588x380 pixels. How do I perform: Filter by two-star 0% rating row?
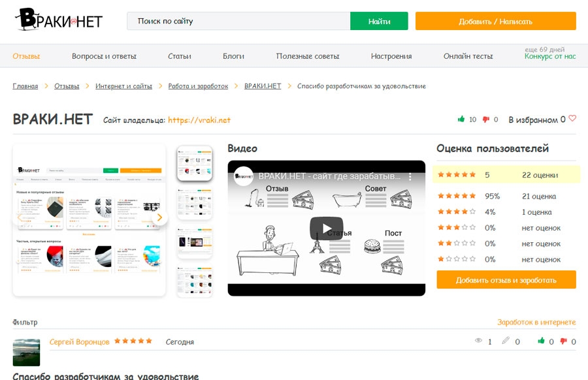[506, 244]
